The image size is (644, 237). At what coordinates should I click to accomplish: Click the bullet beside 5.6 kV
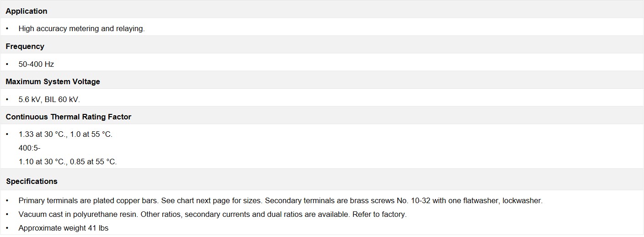click(x=7, y=99)
